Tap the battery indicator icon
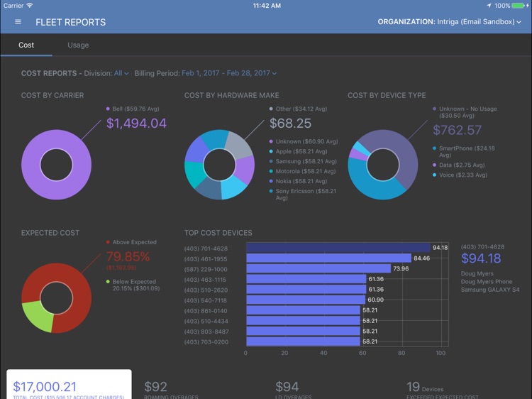532x399 pixels. 519,6
